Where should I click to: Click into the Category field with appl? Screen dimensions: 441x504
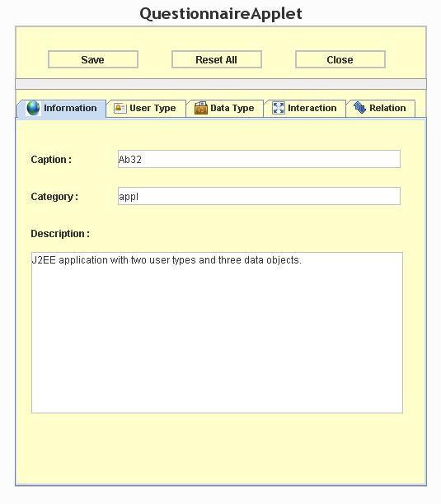click(259, 196)
